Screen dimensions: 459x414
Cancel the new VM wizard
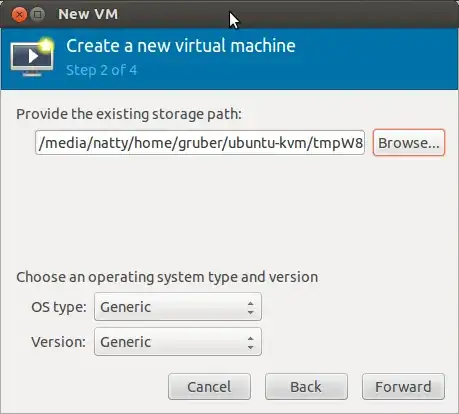tap(209, 387)
